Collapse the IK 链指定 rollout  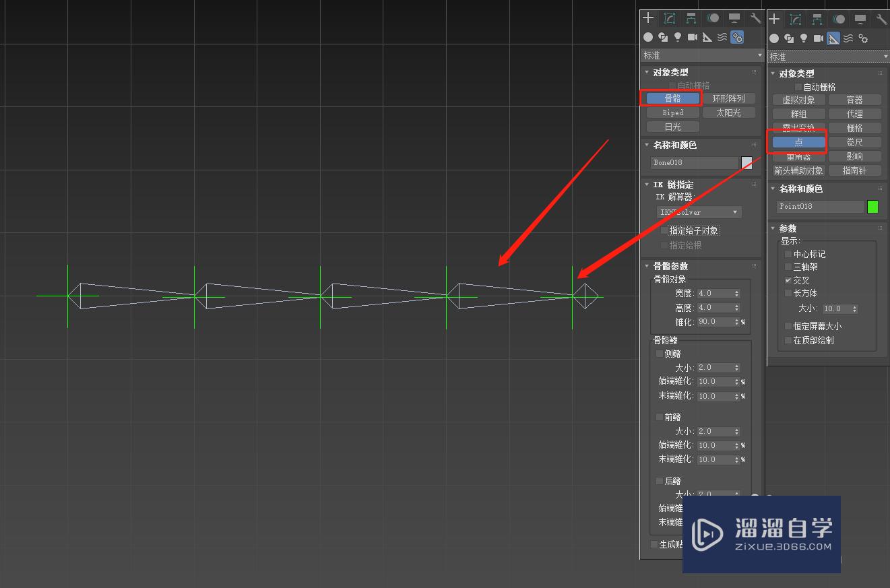tap(647, 185)
